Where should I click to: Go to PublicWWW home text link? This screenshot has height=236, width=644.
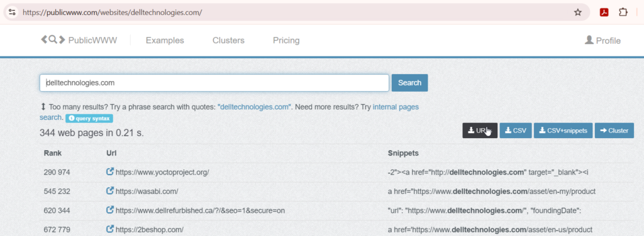pos(93,41)
